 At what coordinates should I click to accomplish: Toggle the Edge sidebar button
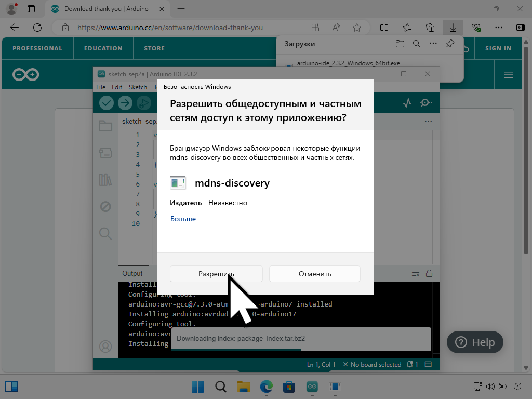pos(521,28)
